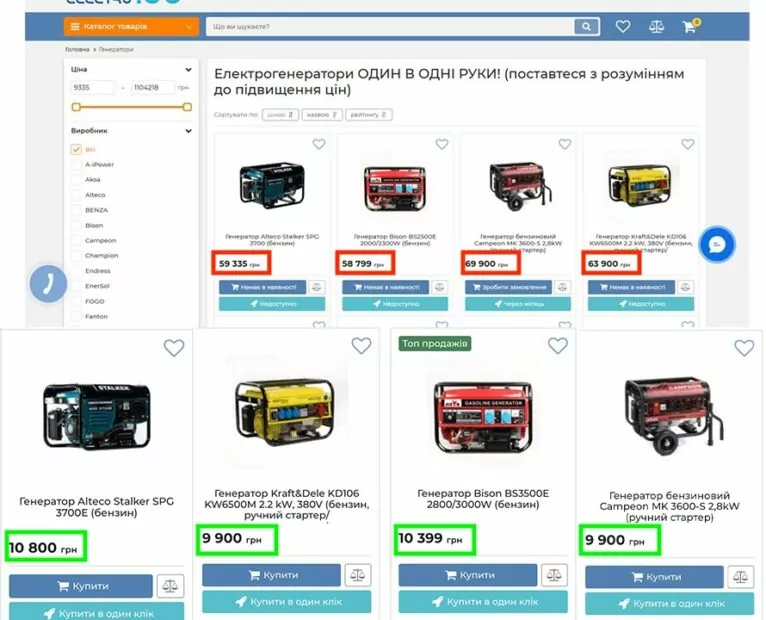766x620 pixels.
Task: Check the A-iPower manufacturer filter
Action: [76, 164]
